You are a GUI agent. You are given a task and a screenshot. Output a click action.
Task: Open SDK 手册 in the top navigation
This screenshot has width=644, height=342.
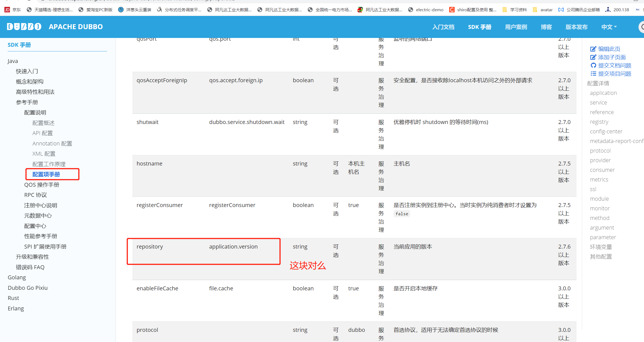tap(479, 27)
